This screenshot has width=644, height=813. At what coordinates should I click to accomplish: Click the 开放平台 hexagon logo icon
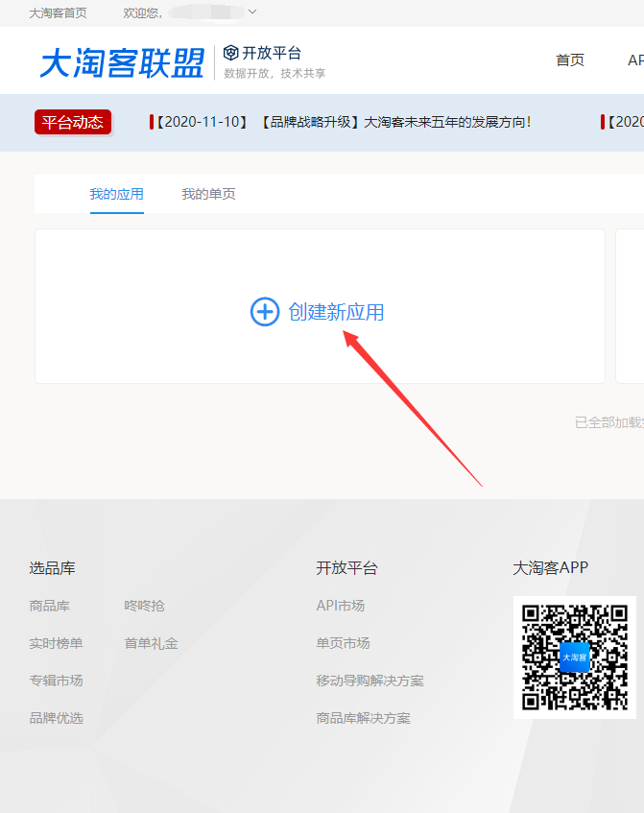tap(230, 53)
